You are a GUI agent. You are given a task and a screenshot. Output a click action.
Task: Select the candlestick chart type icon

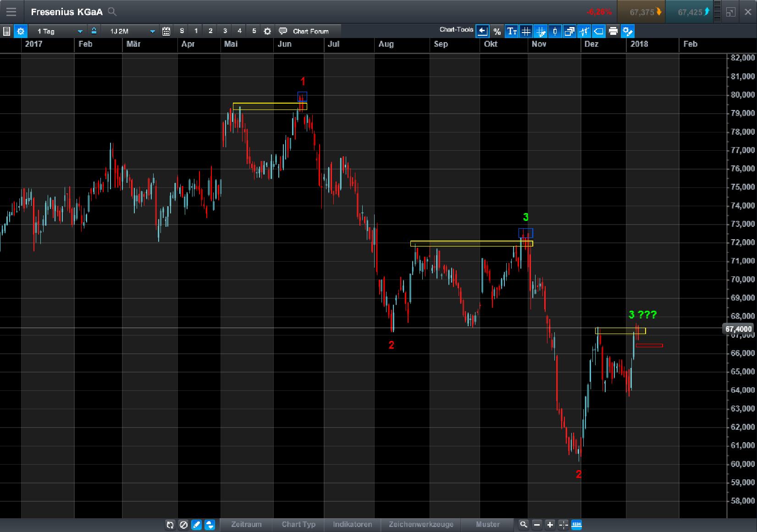pyautogui.click(x=554, y=31)
